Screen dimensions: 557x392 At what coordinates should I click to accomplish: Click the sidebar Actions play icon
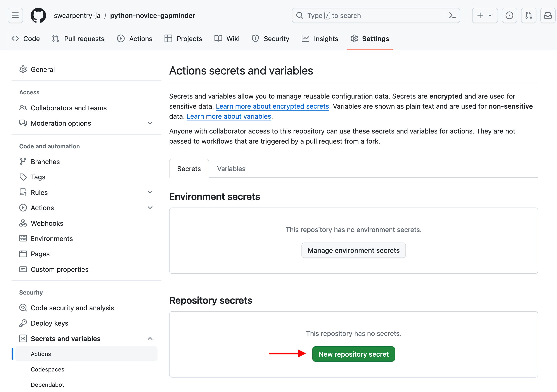(23, 208)
